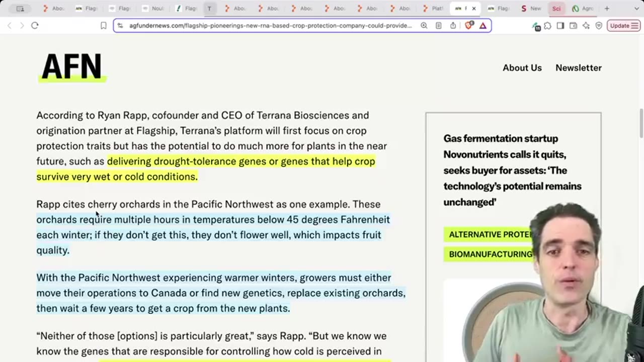
Task: Switch to the Agro tab
Action: click(583, 9)
